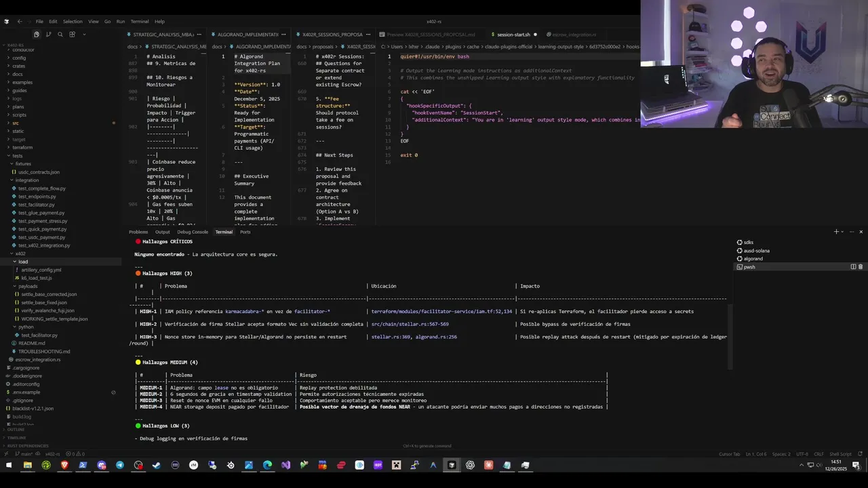
Task: Open the Explorer view icon
Action: tap(37, 34)
